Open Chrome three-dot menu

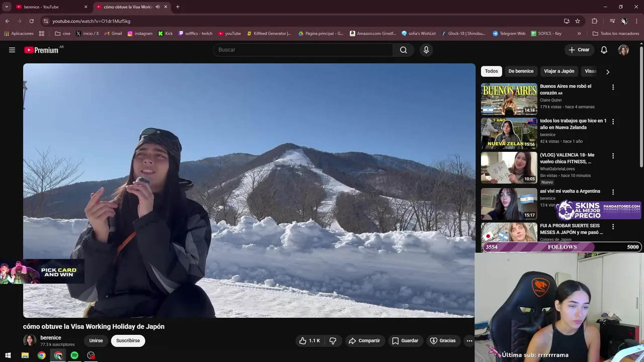pos(636,21)
